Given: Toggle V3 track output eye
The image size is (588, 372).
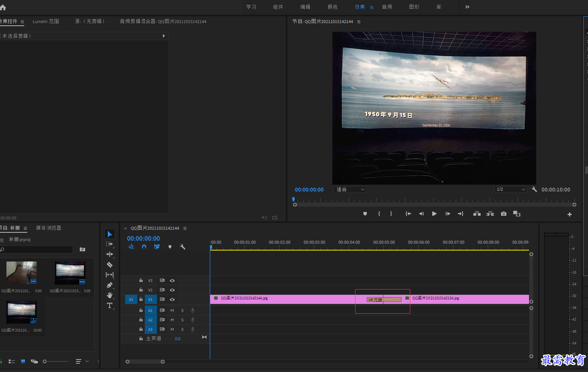Looking at the screenshot, I should (172, 280).
